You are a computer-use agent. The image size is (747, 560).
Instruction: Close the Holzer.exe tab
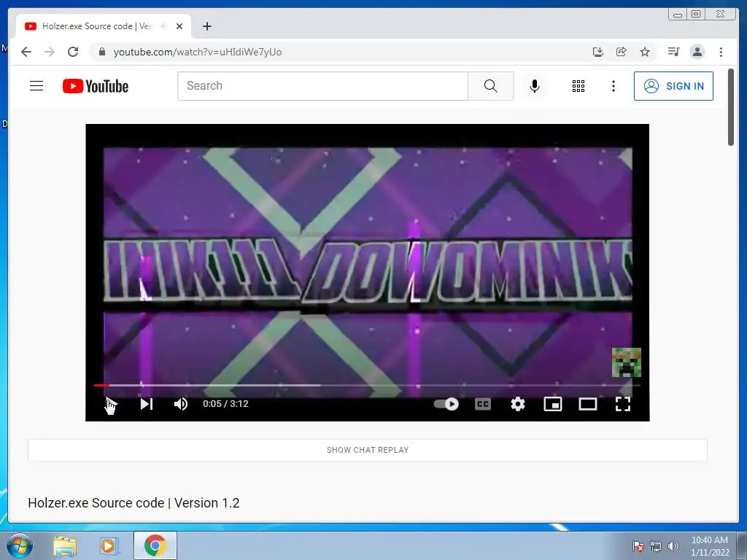[179, 26]
